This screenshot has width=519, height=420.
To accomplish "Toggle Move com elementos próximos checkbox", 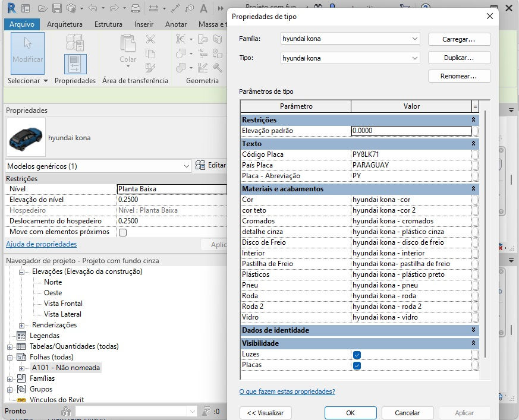I will click(123, 232).
